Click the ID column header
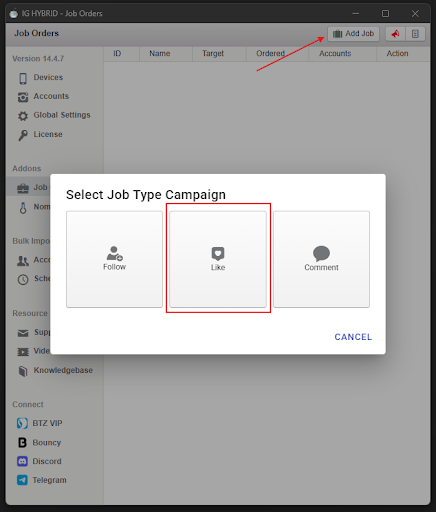Image resolution: width=436 pixels, height=512 pixels. (x=117, y=54)
